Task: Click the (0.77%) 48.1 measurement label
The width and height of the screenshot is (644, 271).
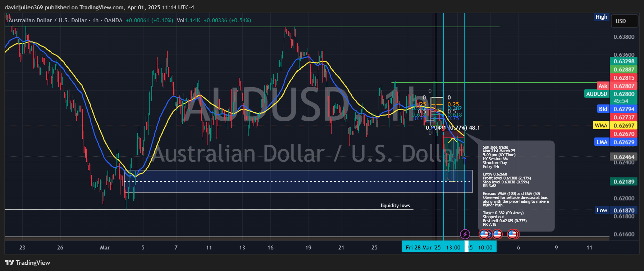Action: point(465,127)
